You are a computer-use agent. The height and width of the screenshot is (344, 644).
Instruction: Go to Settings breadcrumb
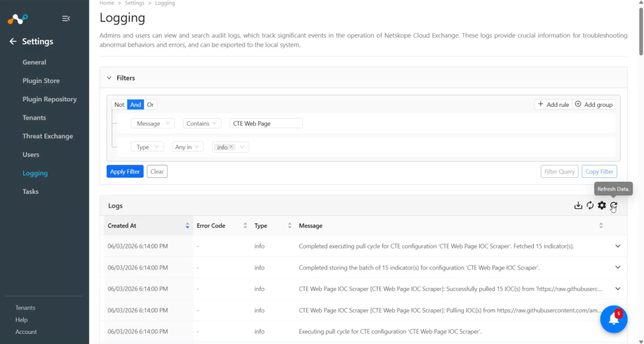135,3
